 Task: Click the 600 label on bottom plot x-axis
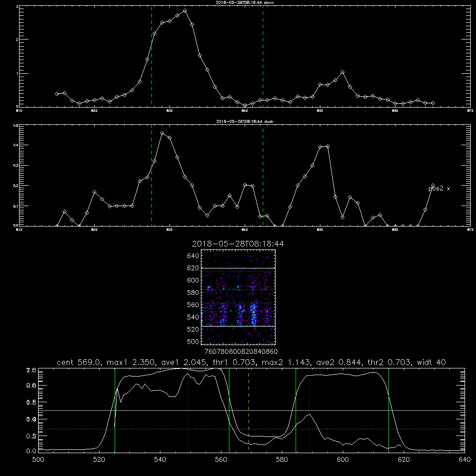point(343,460)
